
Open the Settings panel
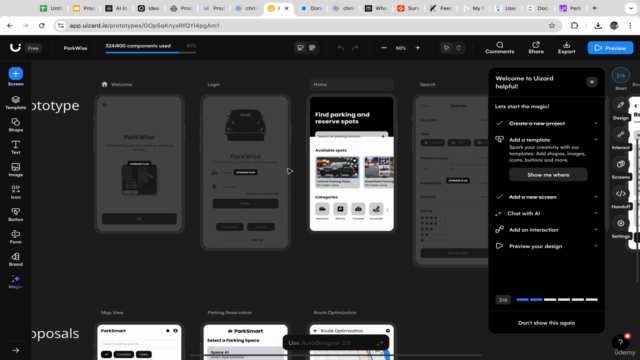pyautogui.click(x=620, y=229)
